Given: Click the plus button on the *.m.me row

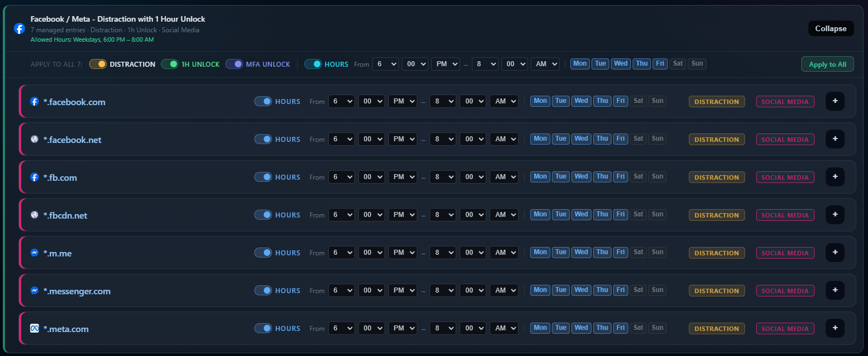Looking at the screenshot, I should [x=835, y=253].
